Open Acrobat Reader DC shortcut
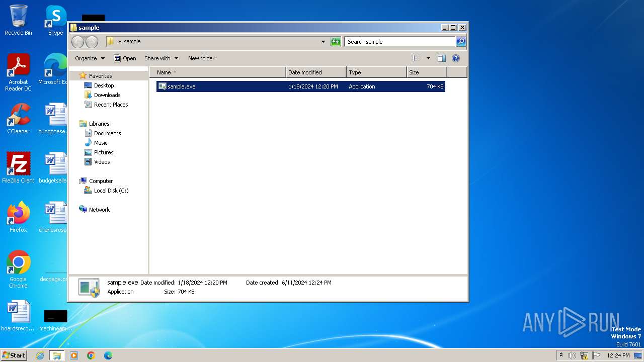This screenshot has height=362, width=644. (18, 72)
